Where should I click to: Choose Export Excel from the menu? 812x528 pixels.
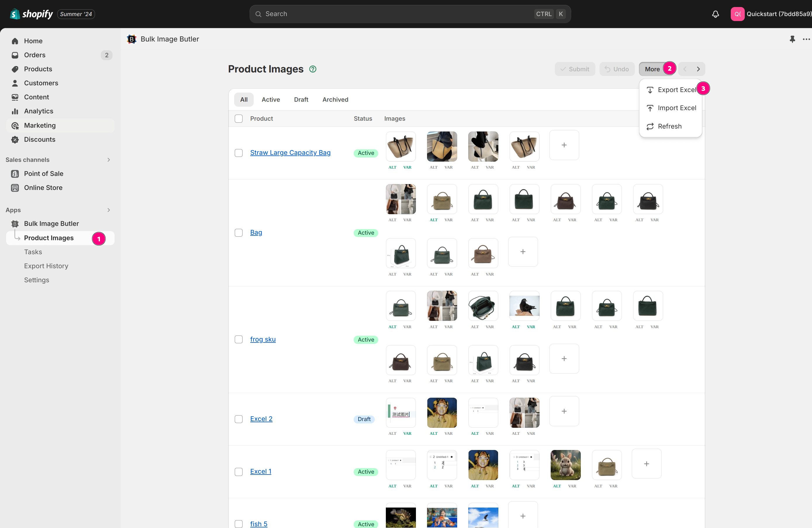point(677,90)
